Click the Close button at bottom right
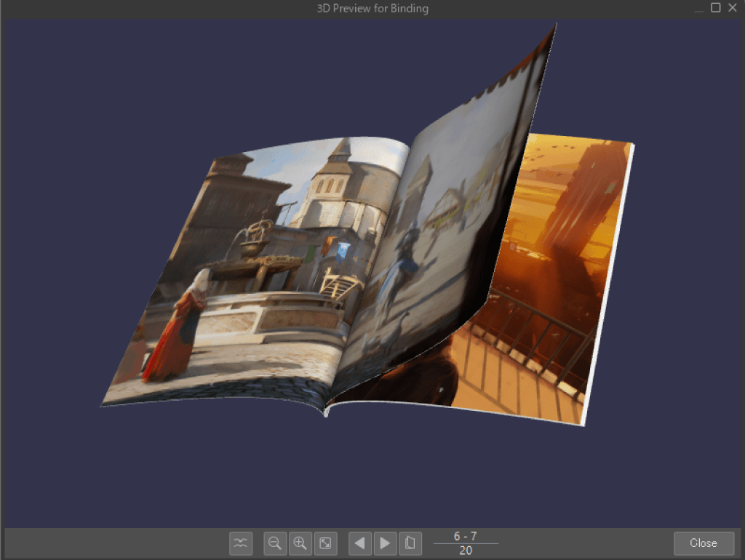The height and width of the screenshot is (560, 745). (x=703, y=543)
